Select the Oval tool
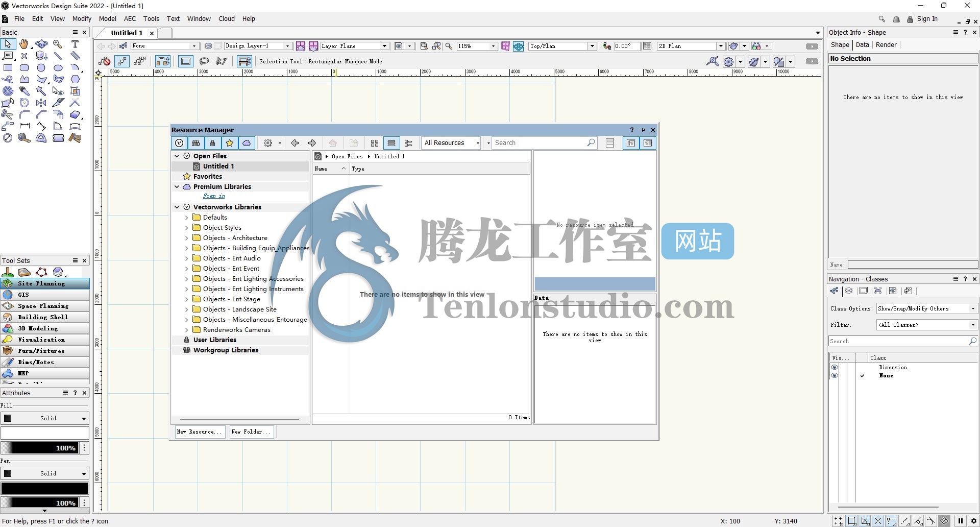 [58, 67]
